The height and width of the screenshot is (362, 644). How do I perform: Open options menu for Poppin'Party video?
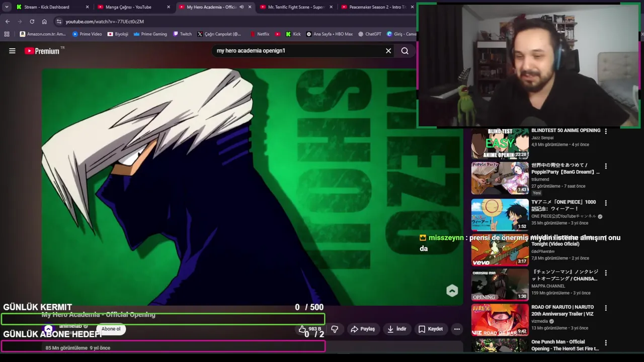(606, 166)
